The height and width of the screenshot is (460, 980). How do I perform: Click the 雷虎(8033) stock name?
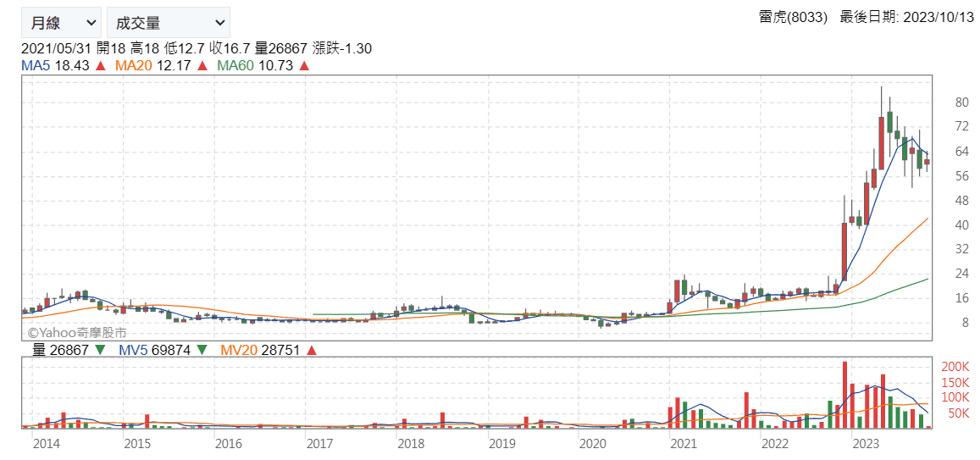[x=795, y=18]
